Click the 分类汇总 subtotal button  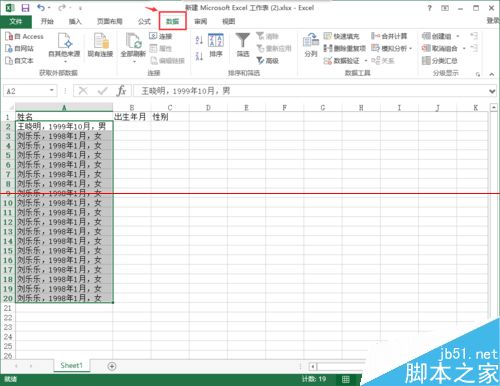440,61
